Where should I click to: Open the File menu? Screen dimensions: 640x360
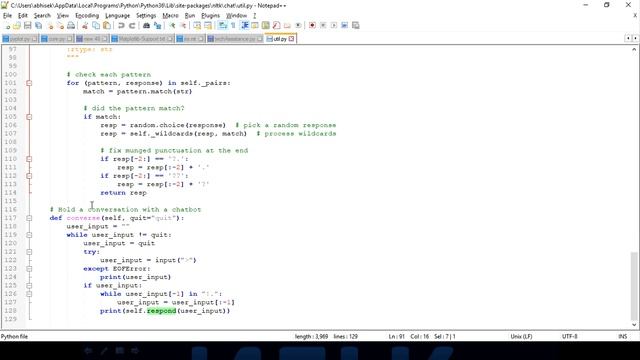[7, 16]
